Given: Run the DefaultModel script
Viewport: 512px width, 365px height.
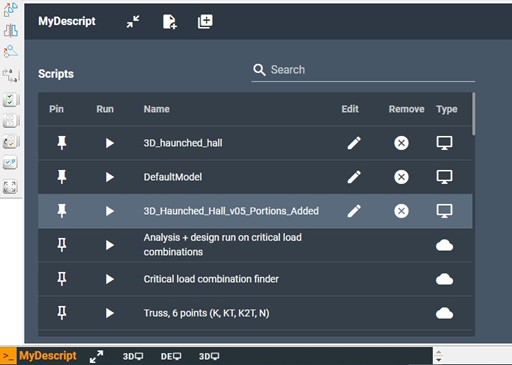Looking at the screenshot, I should 109,177.
